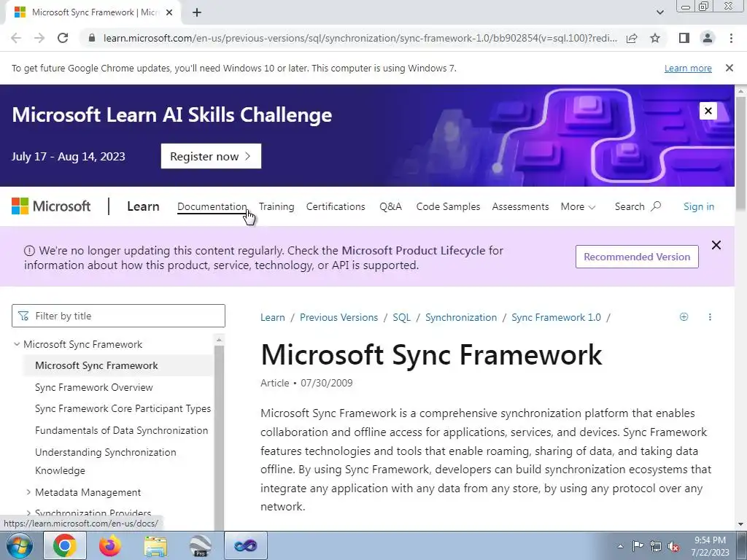
Task: Open Windows Explorer from the taskbar
Action: point(155,545)
